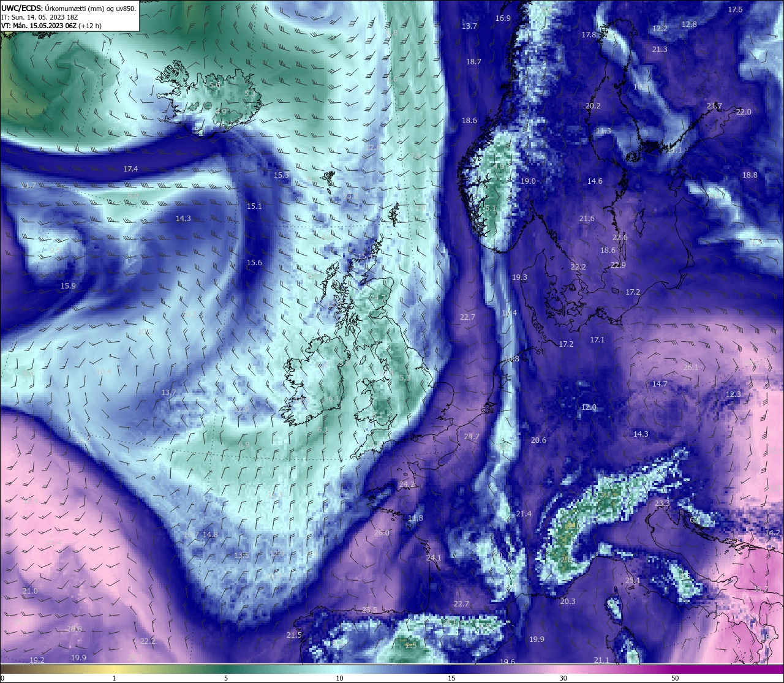This screenshot has height=683, width=784.
Task: Click the map value "22.6"
Action: [620, 237]
